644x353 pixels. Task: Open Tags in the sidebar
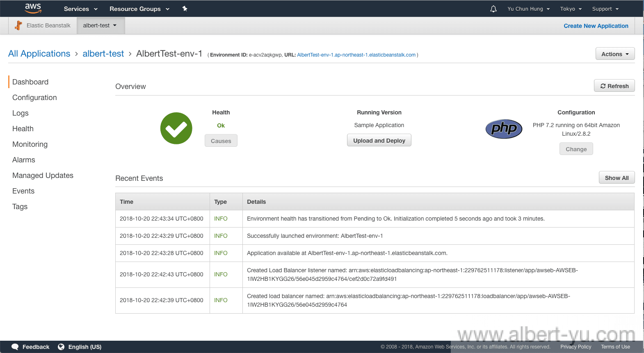click(20, 207)
